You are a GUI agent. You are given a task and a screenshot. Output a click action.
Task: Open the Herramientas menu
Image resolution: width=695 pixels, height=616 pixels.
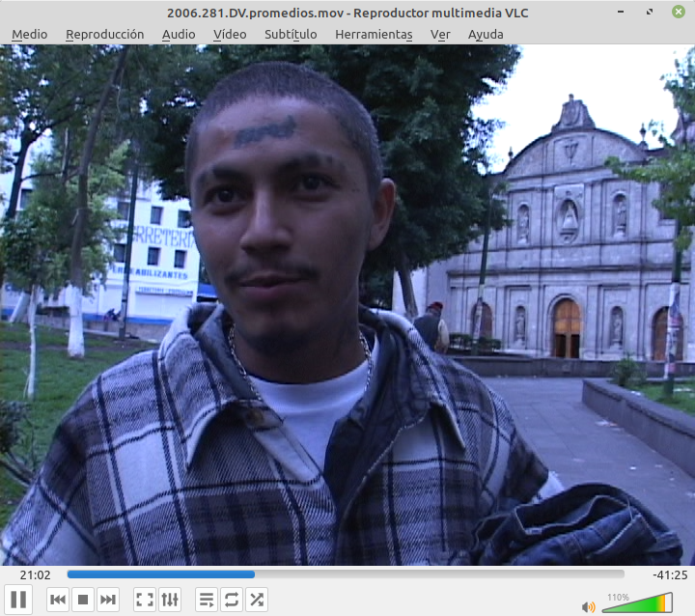click(374, 34)
